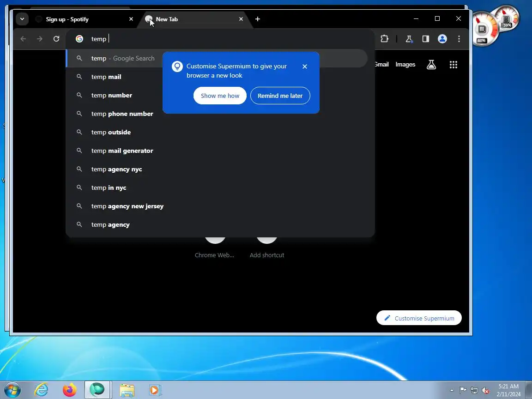Toggle the side panel icon

tap(425, 39)
